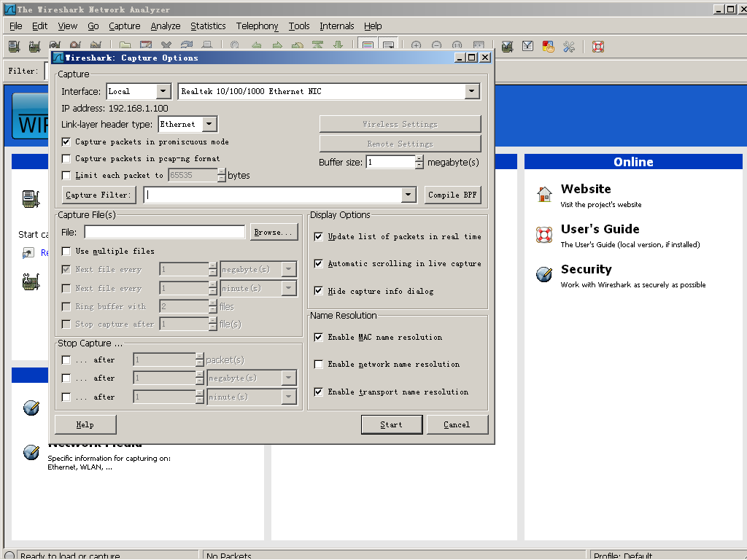
Task: Open the File menu
Action: click(16, 26)
